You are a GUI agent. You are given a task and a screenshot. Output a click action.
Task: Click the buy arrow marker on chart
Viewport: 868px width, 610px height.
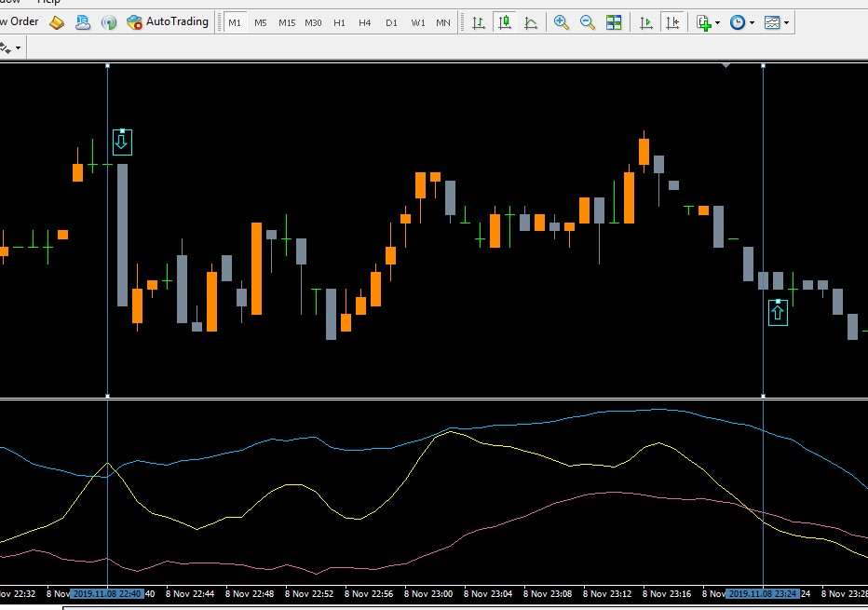(778, 313)
